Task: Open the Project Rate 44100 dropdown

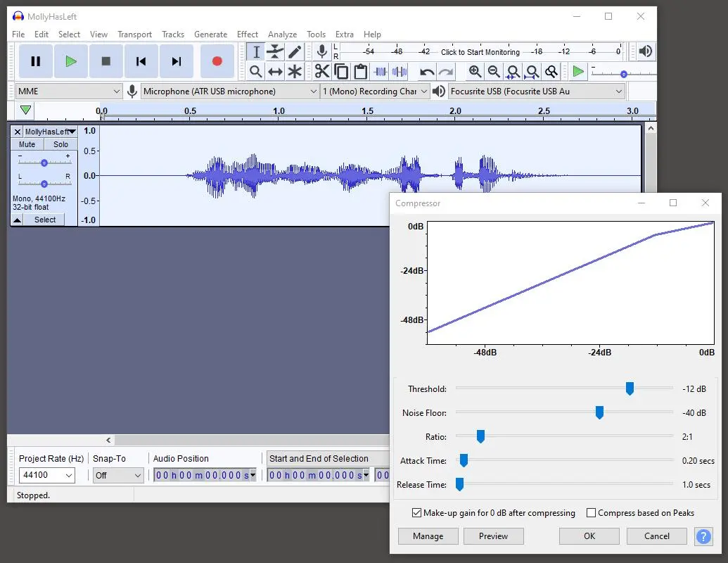Action: pyautogui.click(x=47, y=475)
